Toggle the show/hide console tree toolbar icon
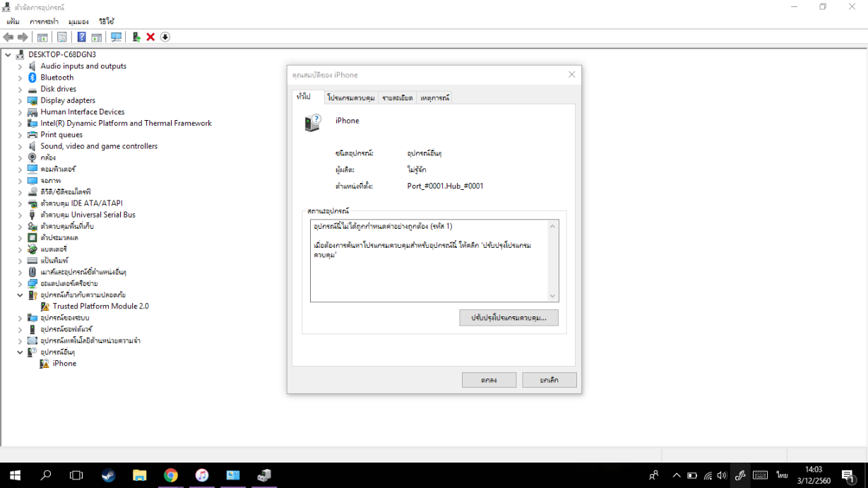Screen dimensions: 868x488 (x=42, y=37)
